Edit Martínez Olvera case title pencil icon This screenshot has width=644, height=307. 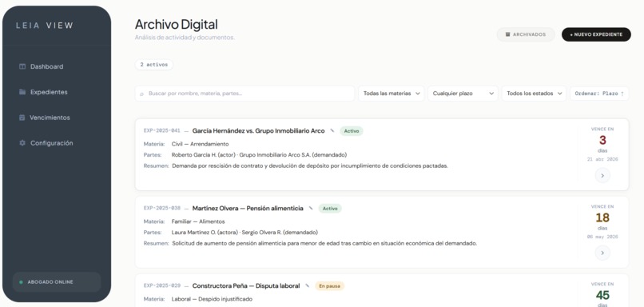(311, 208)
